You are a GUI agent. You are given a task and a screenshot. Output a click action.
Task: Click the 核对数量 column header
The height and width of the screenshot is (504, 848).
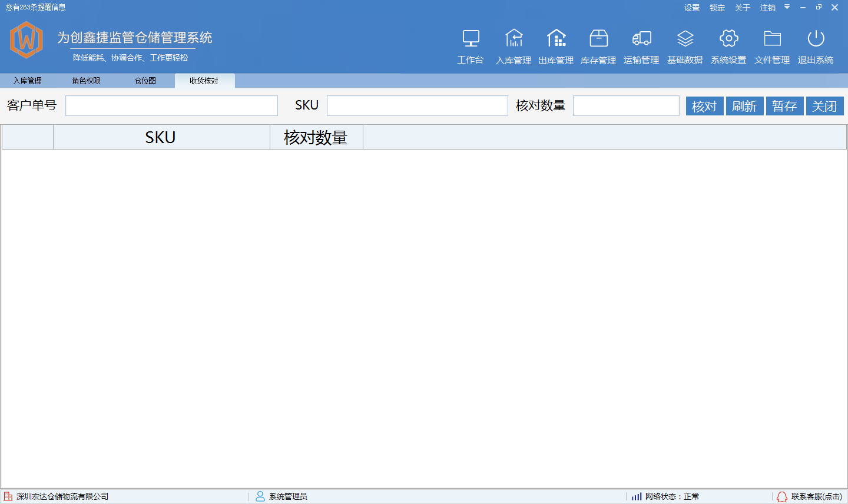click(x=316, y=137)
